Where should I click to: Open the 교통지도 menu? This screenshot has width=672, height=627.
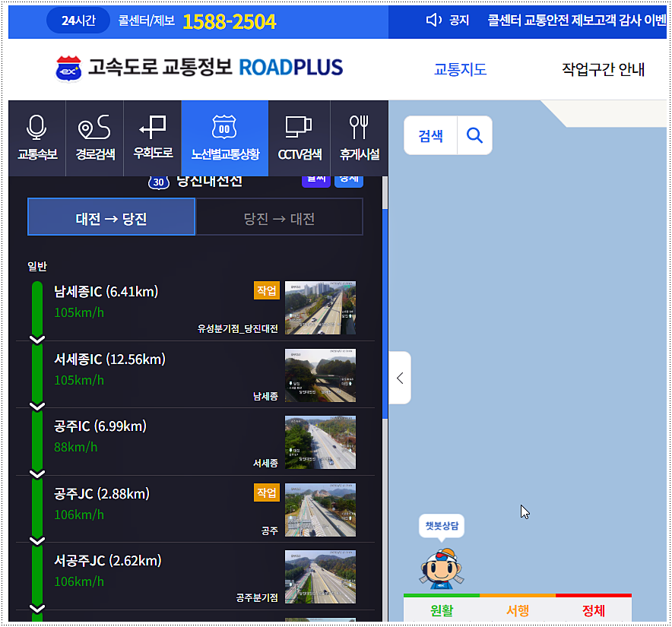click(x=460, y=68)
